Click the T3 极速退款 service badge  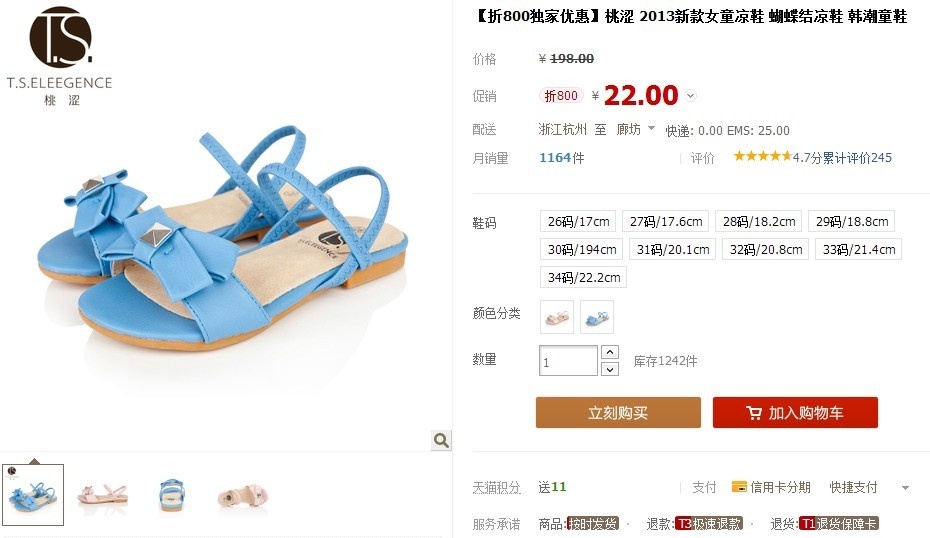pyautogui.click(x=709, y=524)
